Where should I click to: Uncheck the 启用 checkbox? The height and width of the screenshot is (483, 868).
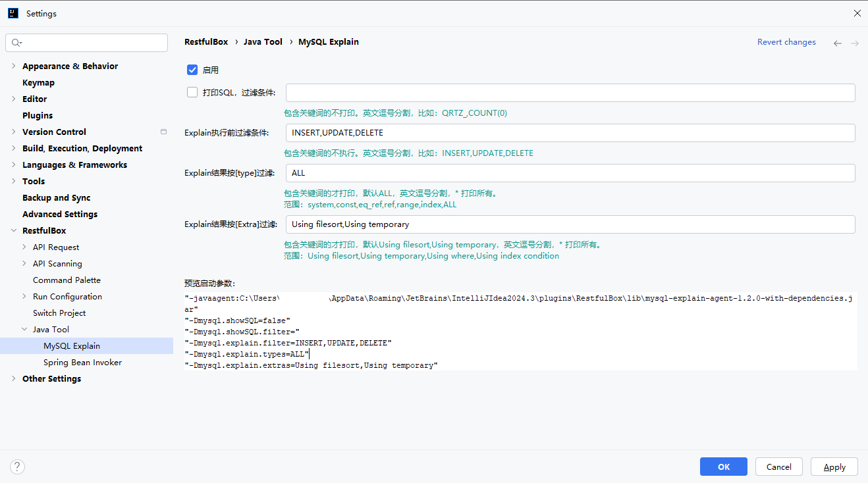pyautogui.click(x=192, y=70)
